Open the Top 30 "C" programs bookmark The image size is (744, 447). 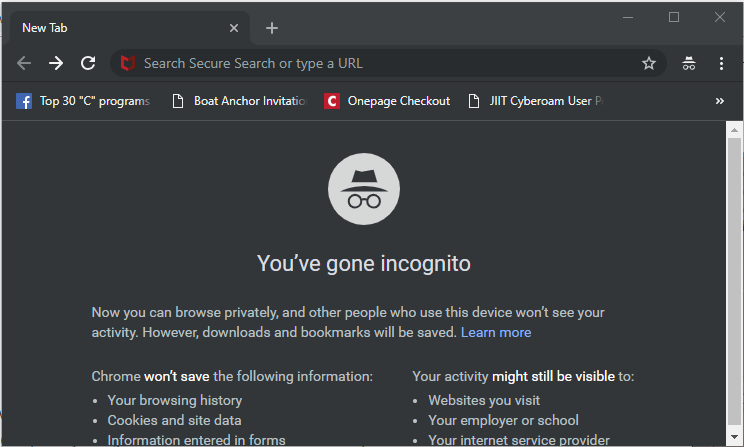84,101
